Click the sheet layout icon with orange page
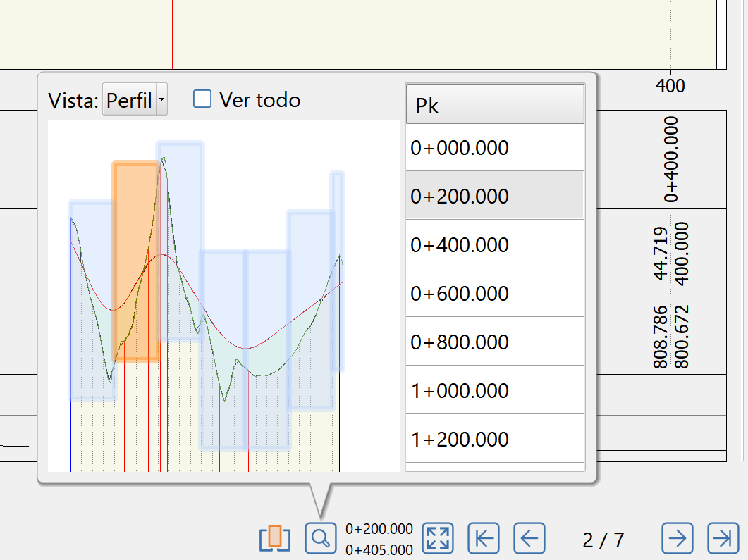Viewport: 748px width, 560px height. tap(275, 539)
